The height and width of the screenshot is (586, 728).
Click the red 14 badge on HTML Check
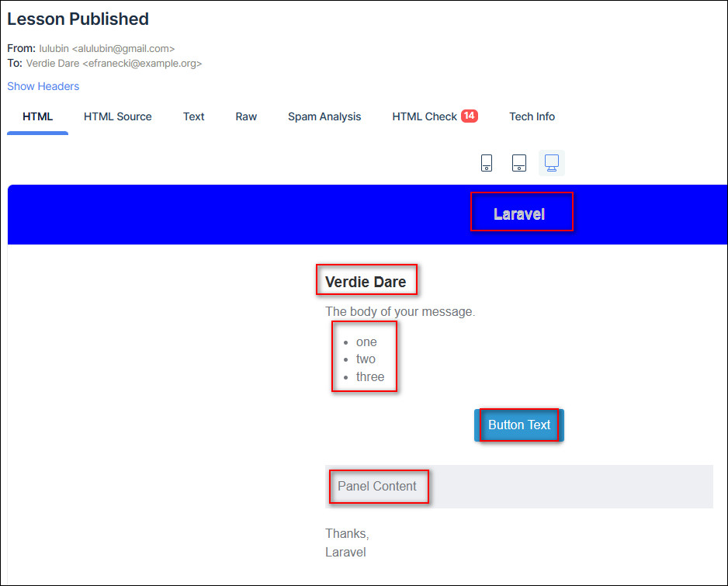(x=470, y=116)
